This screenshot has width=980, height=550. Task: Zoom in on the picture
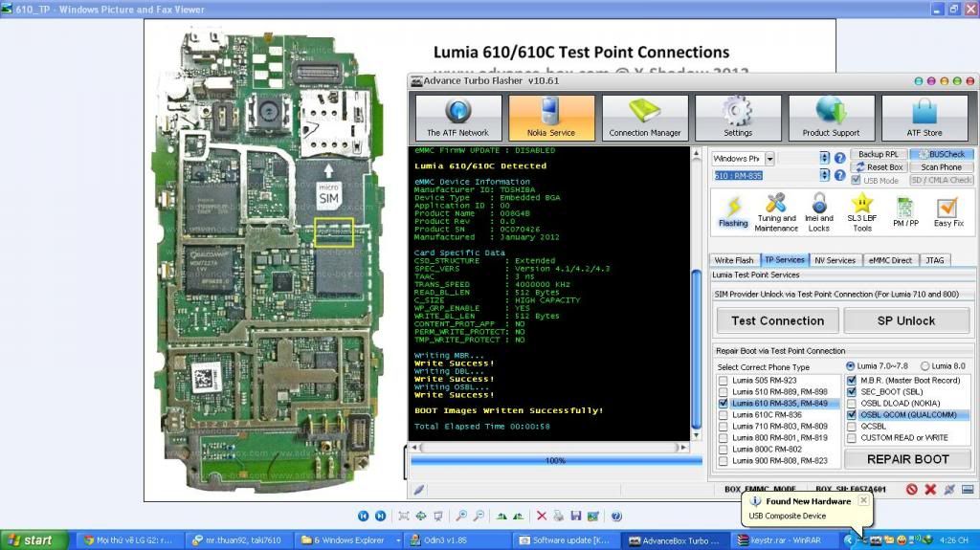pyautogui.click(x=461, y=517)
